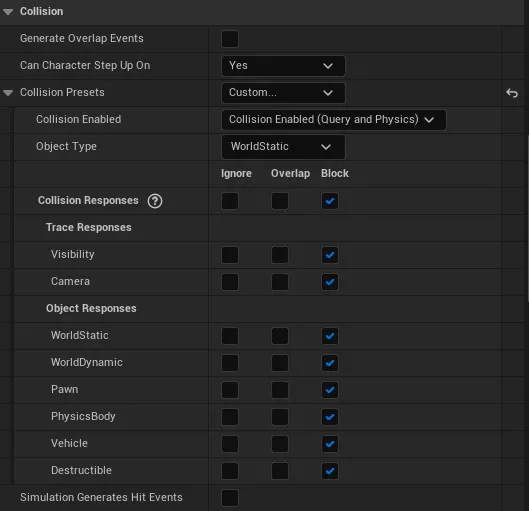Set WorldStatic response to Overlap
529x511 pixels.
(x=280, y=336)
